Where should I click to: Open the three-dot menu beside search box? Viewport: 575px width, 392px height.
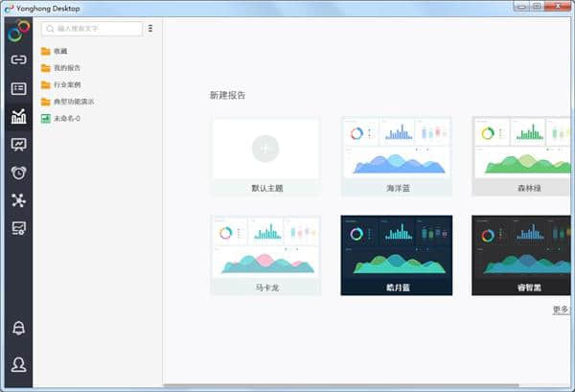[150, 29]
